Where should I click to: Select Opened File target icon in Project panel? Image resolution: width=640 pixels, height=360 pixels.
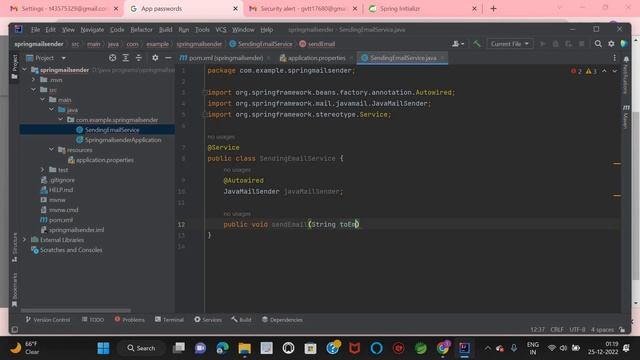point(113,58)
